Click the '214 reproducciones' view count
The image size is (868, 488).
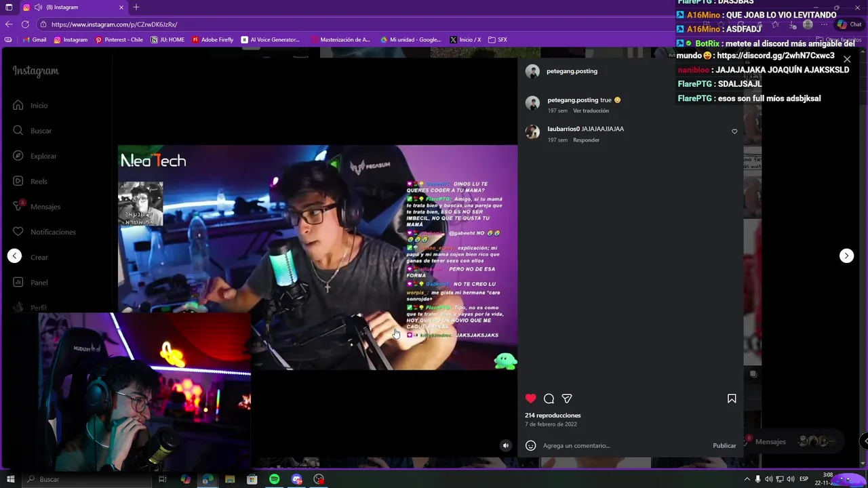pos(553,415)
